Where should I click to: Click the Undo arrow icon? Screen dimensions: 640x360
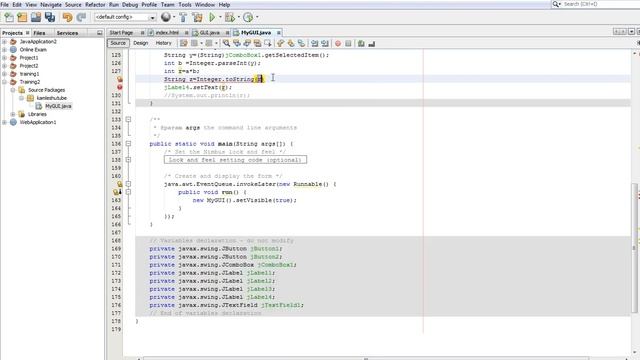point(67,17)
